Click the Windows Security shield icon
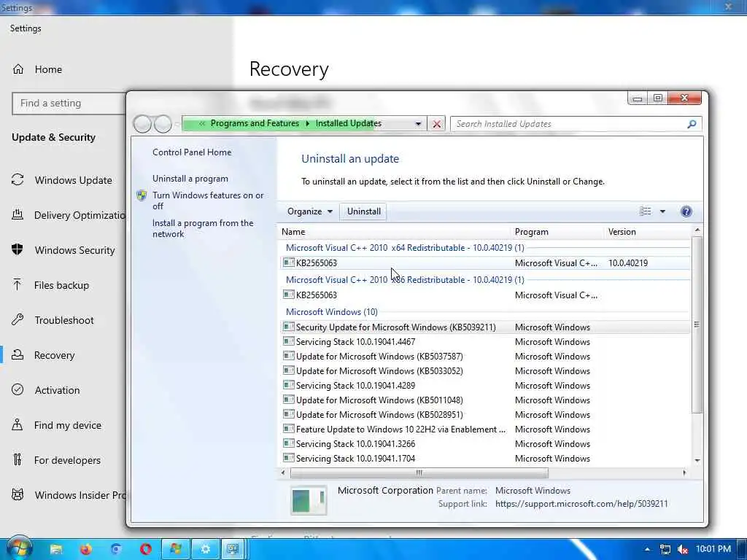This screenshot has width=747, height=560. click(x=18, y=249)
